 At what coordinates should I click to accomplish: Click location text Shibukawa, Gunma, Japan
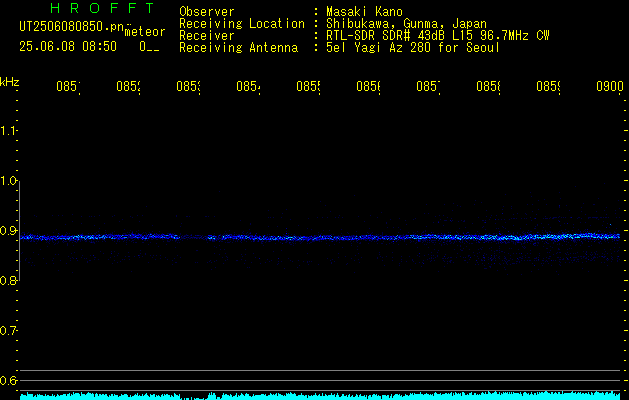pos(406,24)
